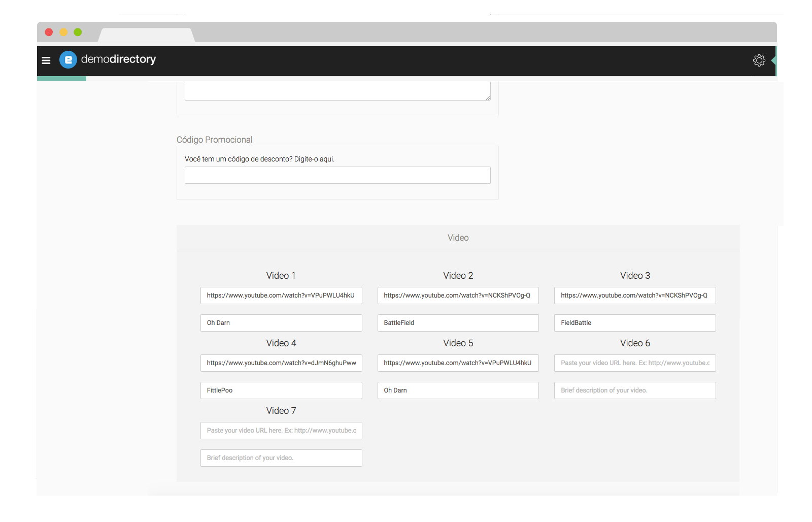Click the Video 5 URL field
This screenshot has width=812, height=522.
[458, 363]
